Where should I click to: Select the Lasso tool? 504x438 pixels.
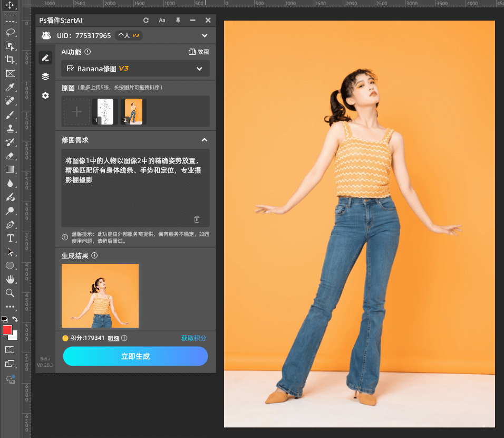(x=10, y=32)
